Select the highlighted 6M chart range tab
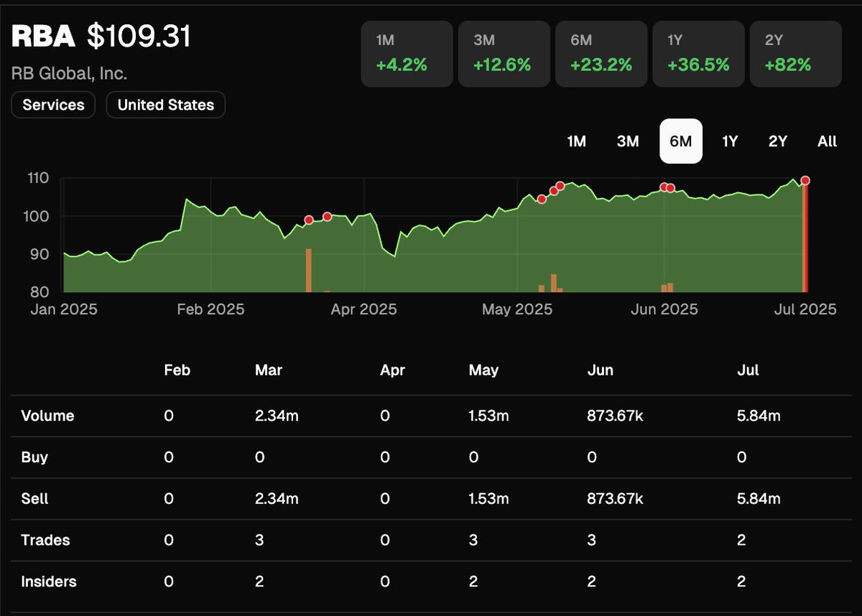Viewport: 862px width, 616px height. [681, 141]
